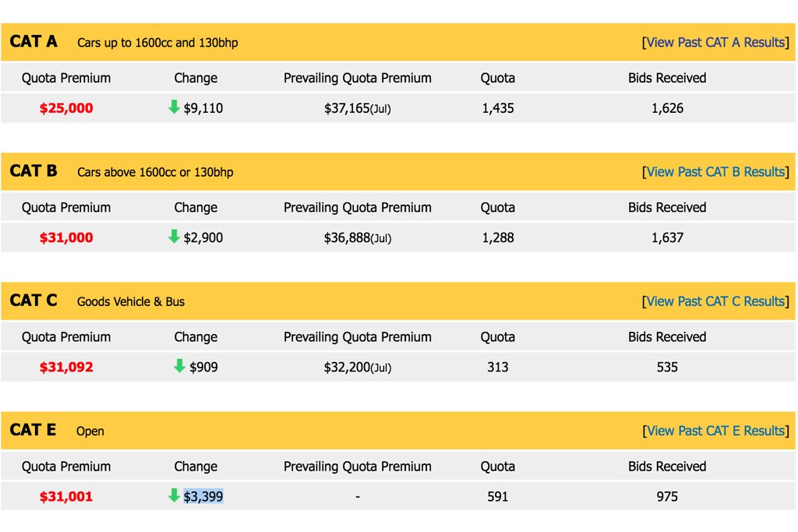Click the green down arrow in CAT B
Image resolution: width=798 pixels, height=532 pixels.
(x=174, y=237)
